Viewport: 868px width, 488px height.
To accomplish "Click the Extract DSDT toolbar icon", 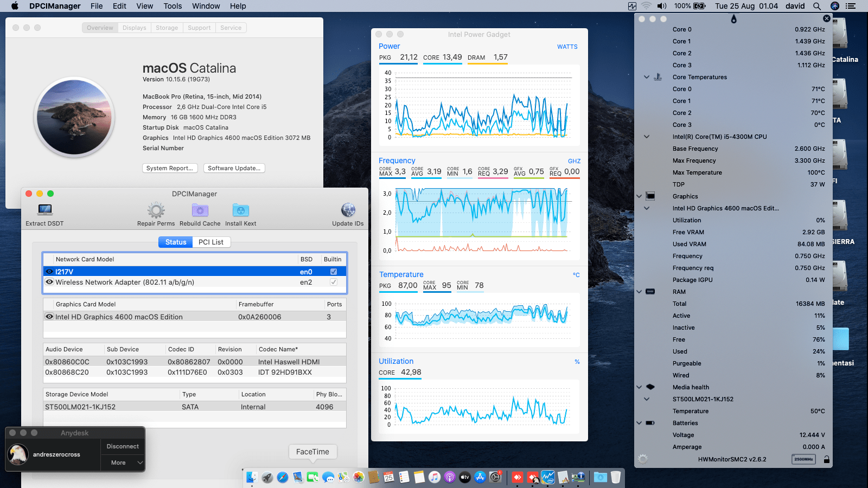I will click(x=45, y=210).
